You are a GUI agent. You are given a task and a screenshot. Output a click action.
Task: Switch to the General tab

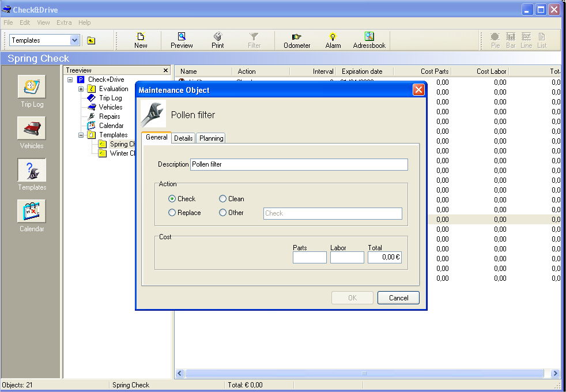click(156, 138)
